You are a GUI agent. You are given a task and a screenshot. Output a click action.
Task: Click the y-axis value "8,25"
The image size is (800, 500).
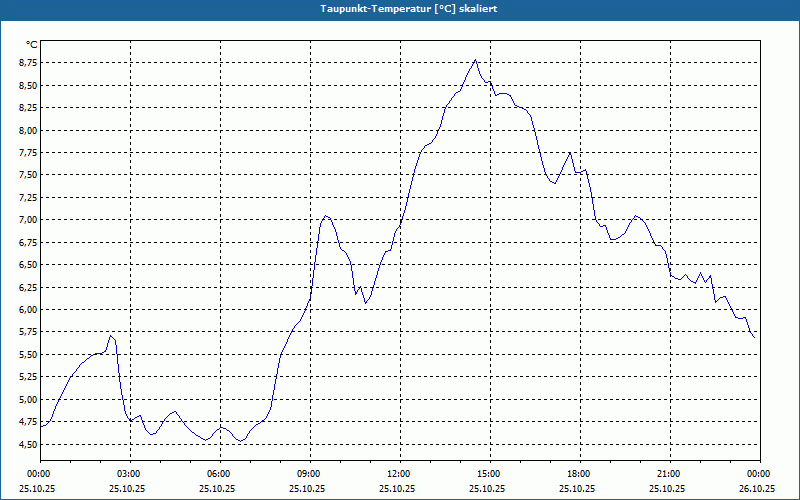pos(28,108)
